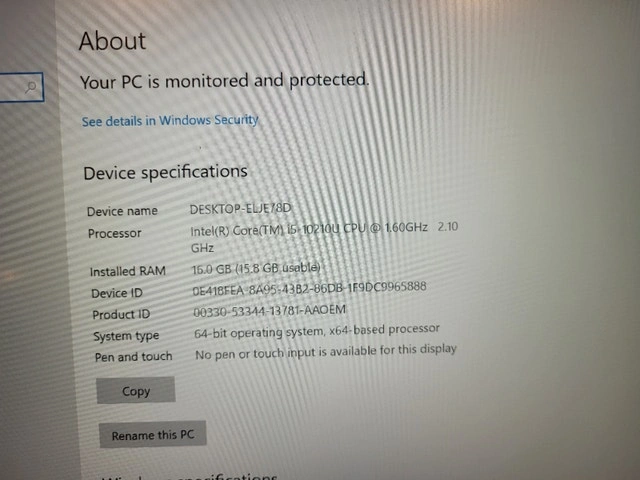Click the monitored and protected status text
Screen dimensions: 640x480
click(x=224, y=81)
